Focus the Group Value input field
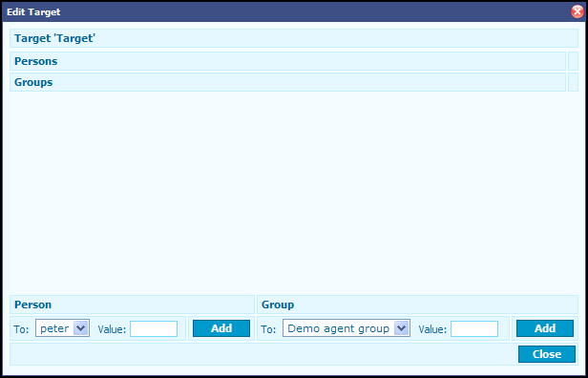The width and height of the screenshot is (588, 378). point(474,329)
